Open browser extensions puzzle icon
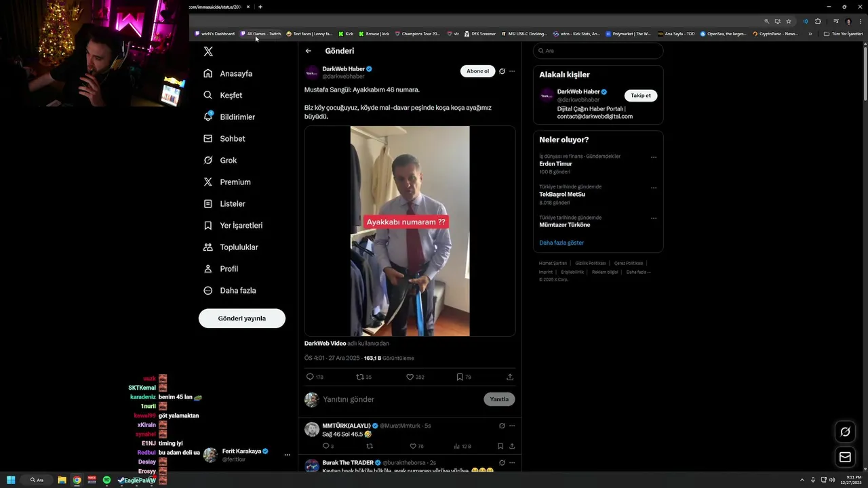868x488 pixels. tap(817, 21)
